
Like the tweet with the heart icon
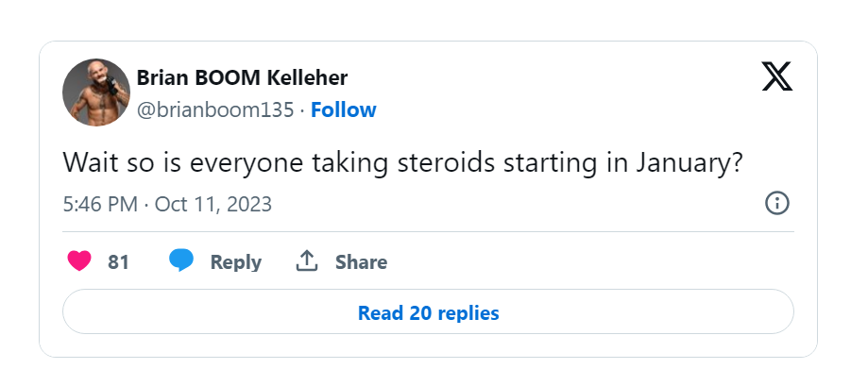click(80, 261)
